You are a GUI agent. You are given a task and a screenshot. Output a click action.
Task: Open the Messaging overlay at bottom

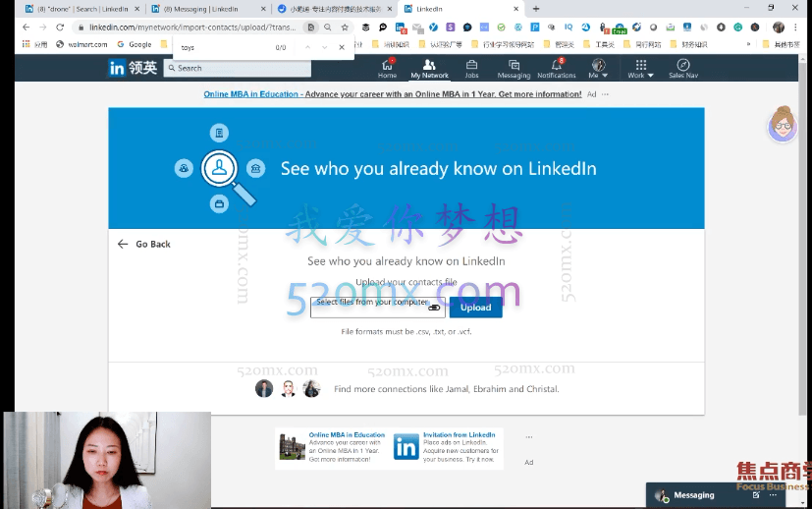click(694, 495)
